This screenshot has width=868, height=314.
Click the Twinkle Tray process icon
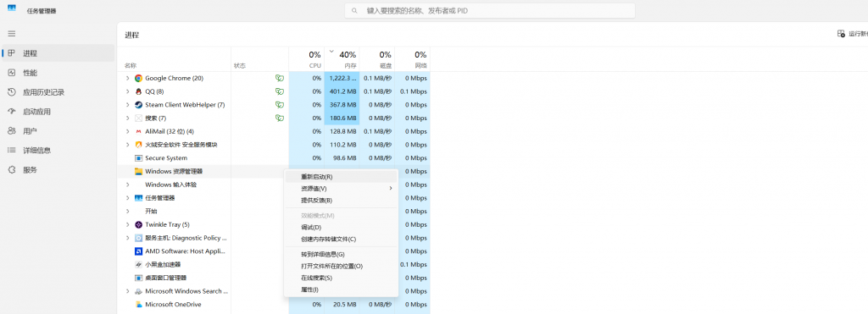click(138, 224)
